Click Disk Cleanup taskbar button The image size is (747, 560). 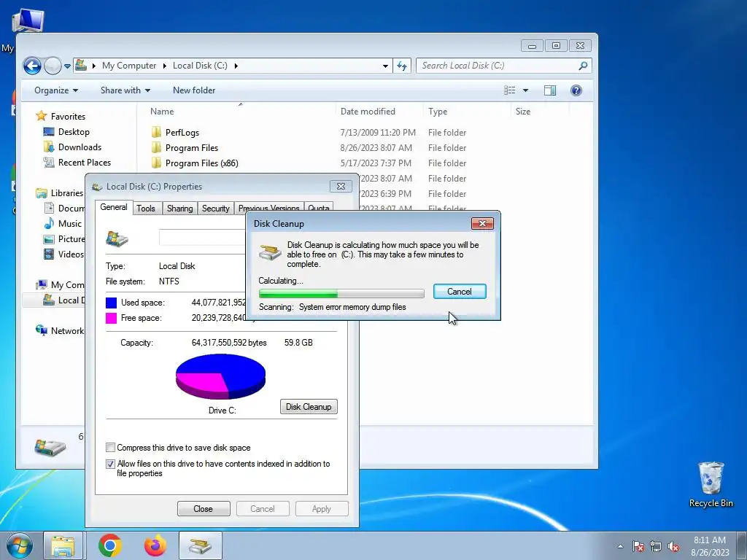(x=201, y=545)
